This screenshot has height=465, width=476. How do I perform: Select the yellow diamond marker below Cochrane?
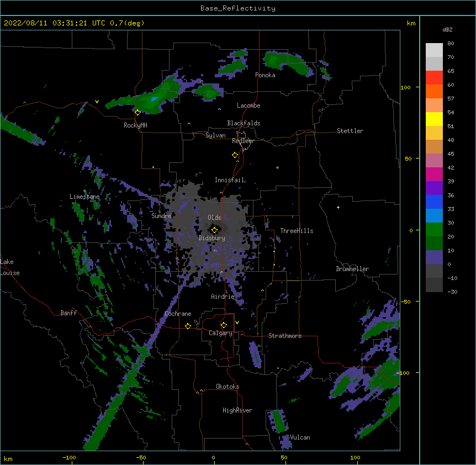188,326
